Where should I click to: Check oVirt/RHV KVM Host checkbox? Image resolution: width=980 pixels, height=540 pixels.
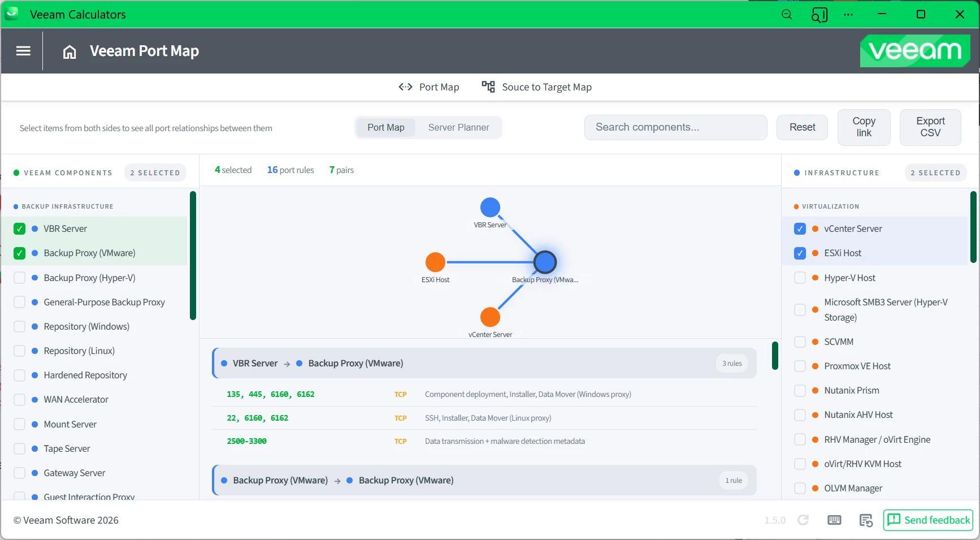click(800, 464)
